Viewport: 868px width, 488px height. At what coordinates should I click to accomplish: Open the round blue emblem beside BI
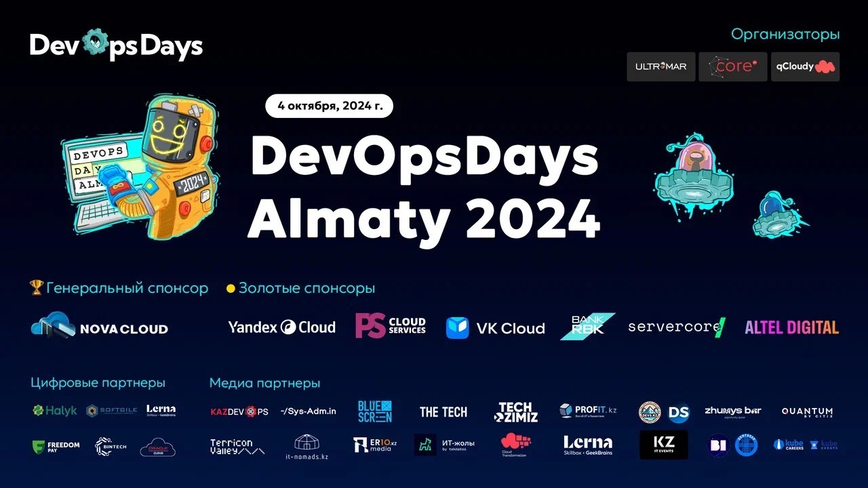[x=746, y=445]
